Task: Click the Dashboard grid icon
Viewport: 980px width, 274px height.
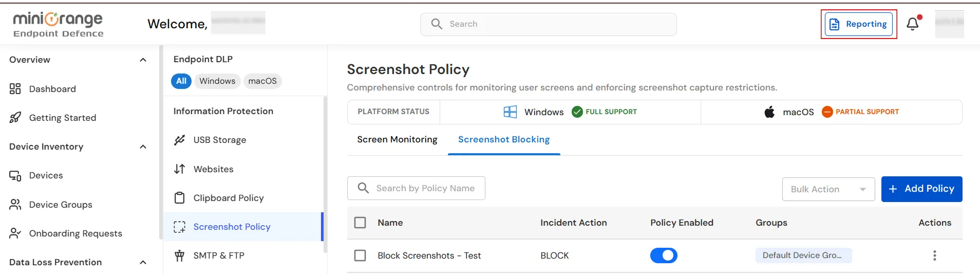Action: coord(15,89)
